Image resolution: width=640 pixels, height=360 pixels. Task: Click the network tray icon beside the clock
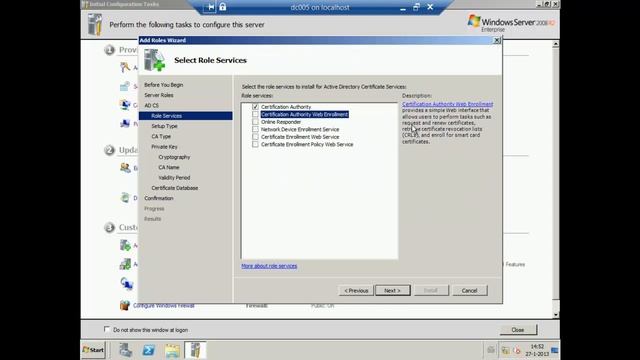[505, 350]
